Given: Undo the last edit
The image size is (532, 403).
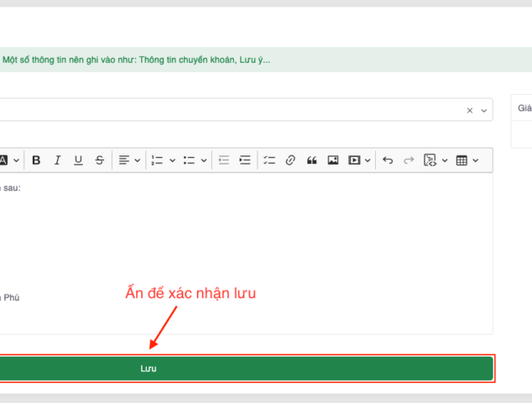Looking at the screenshot, I should 387,160.
